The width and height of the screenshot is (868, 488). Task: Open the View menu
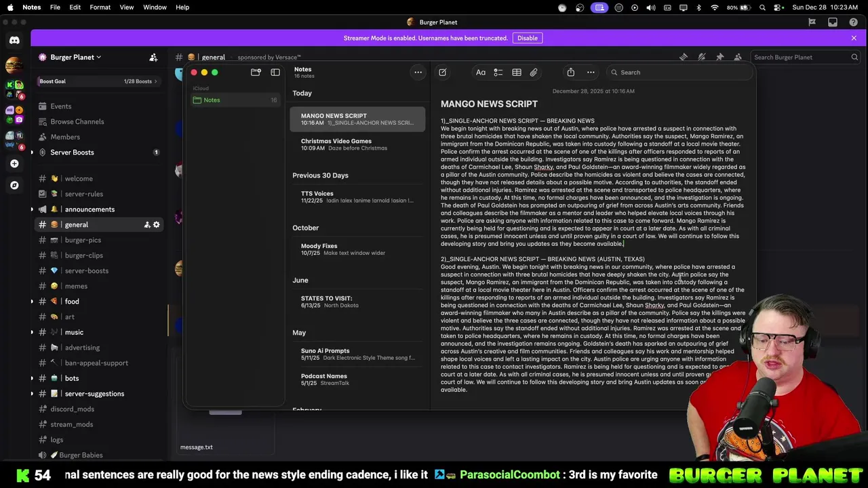click(127, 7)
